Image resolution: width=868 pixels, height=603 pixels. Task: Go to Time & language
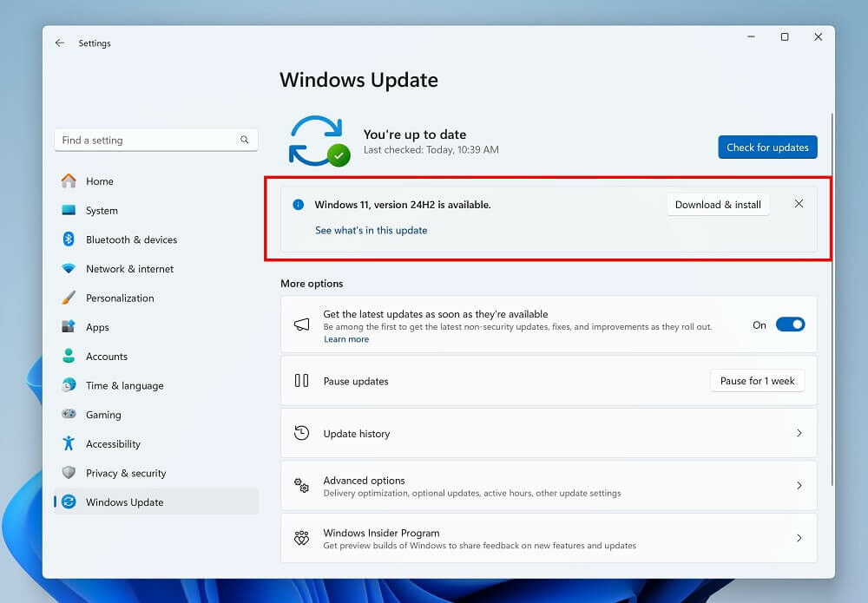pyautogui.click(x=156, y=385)
